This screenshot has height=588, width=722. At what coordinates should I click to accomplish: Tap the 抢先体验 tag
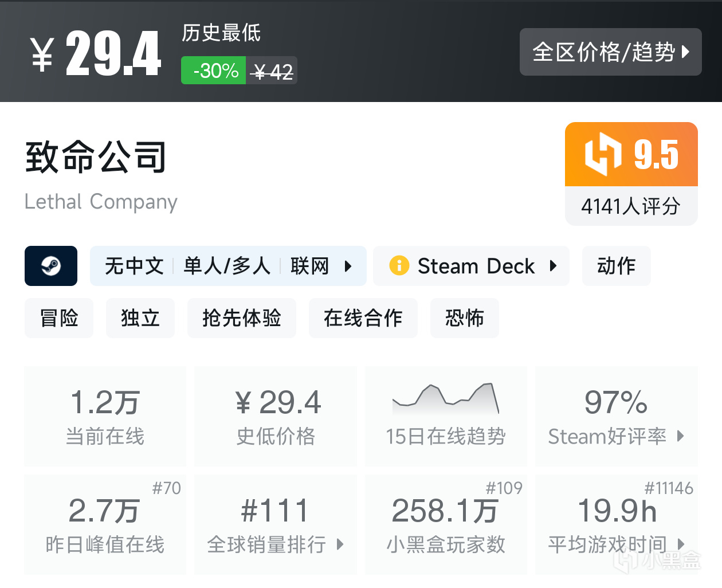pos(242,318)
